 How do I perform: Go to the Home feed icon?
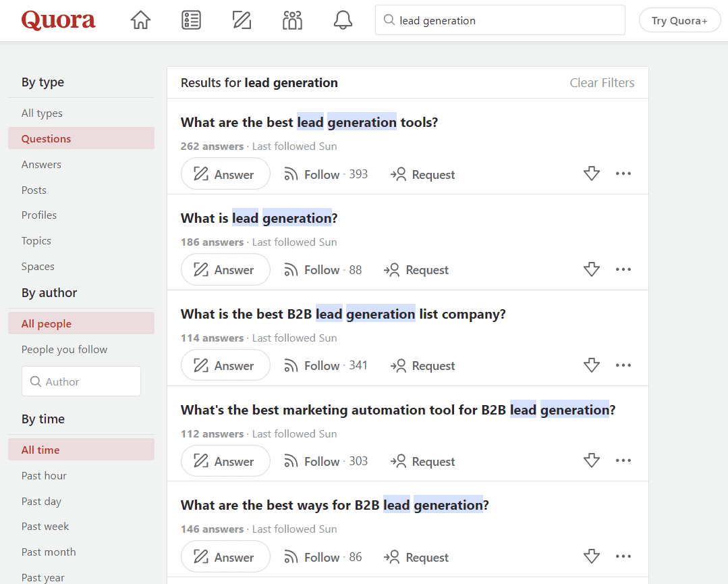pos(140,20)
